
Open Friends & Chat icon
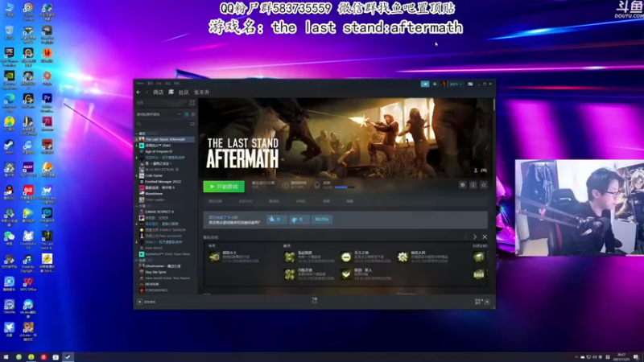487,302
